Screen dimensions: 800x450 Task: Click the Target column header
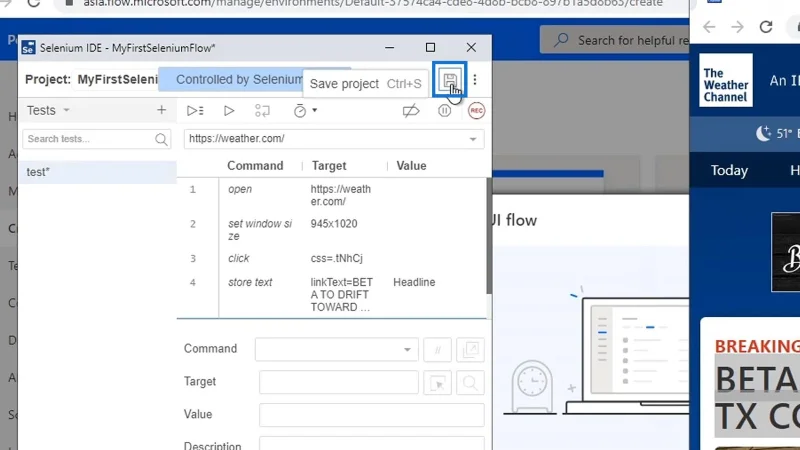(x=329, y=166)
